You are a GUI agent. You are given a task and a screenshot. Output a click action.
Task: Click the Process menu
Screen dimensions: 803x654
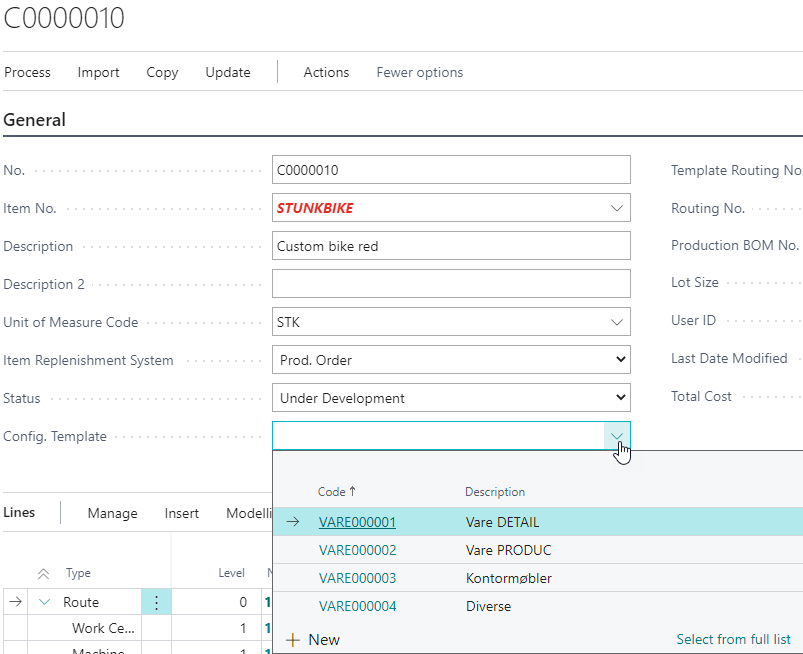point(27,72)
